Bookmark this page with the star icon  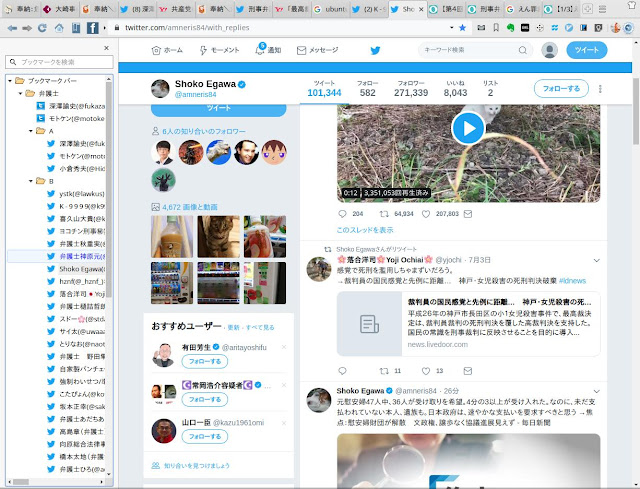tap(462, 28)
